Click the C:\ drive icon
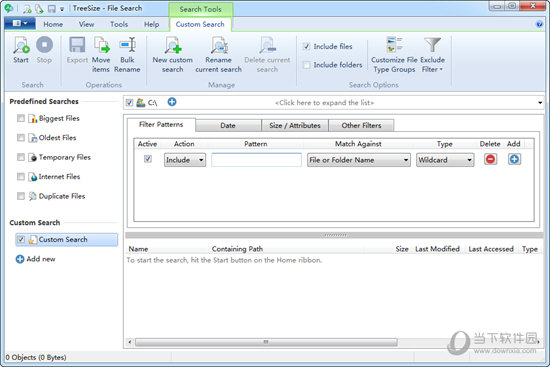 click(141, 102)
